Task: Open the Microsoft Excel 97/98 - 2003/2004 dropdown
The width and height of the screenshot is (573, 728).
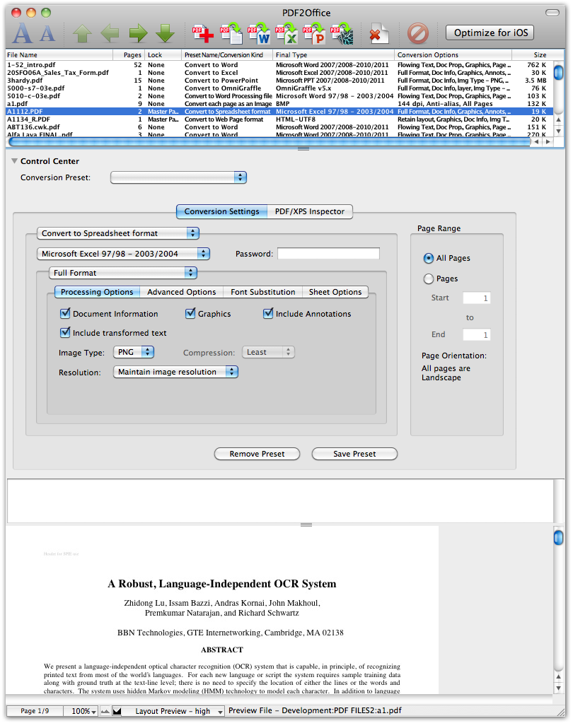Action: point(123,254)
